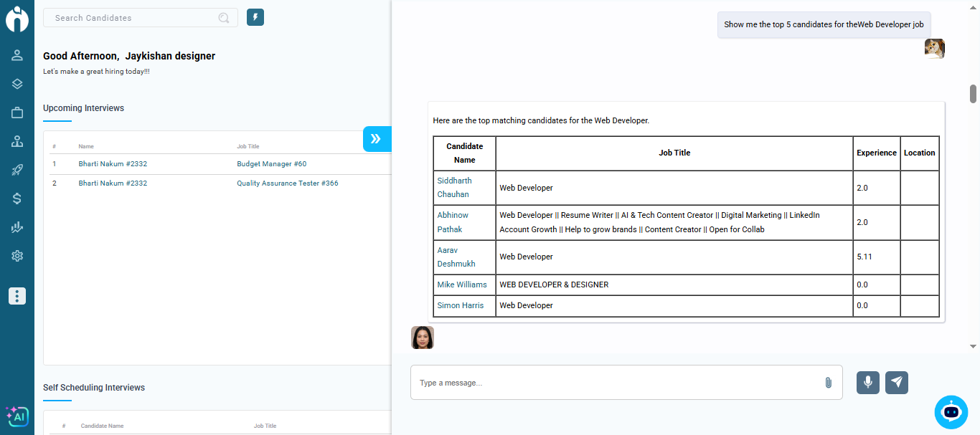Open the settings gear icon in sidebar
This screenshot has width=980, height=435.
[x=17, y=256]
